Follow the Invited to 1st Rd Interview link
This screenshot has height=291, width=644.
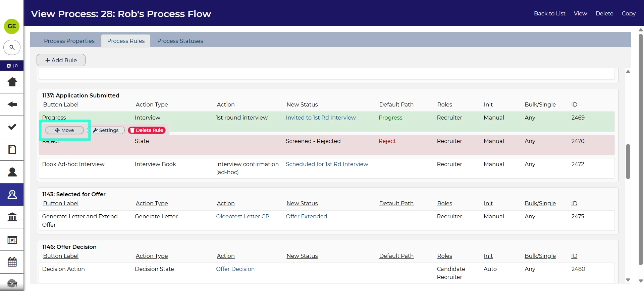click(x=321, y=118)
